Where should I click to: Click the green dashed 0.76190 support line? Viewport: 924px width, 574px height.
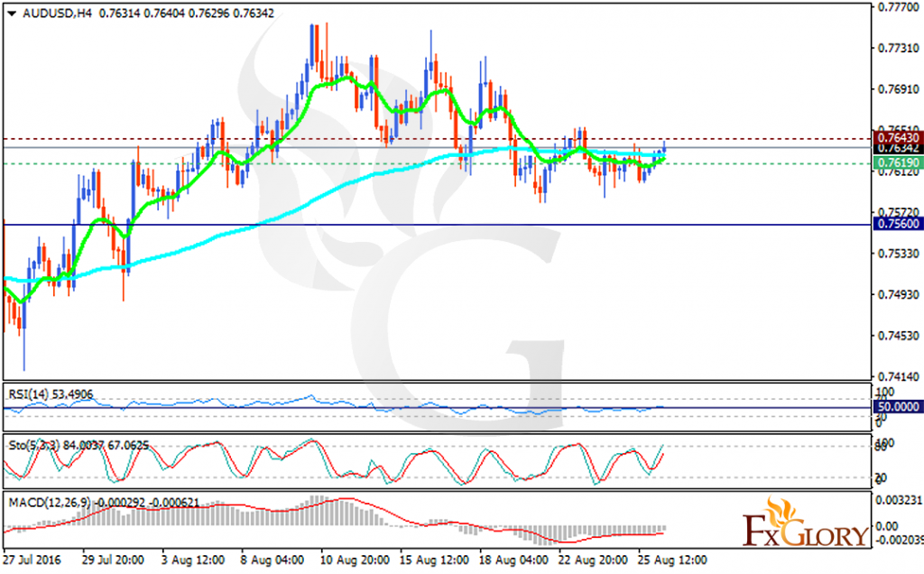[436, 163]
